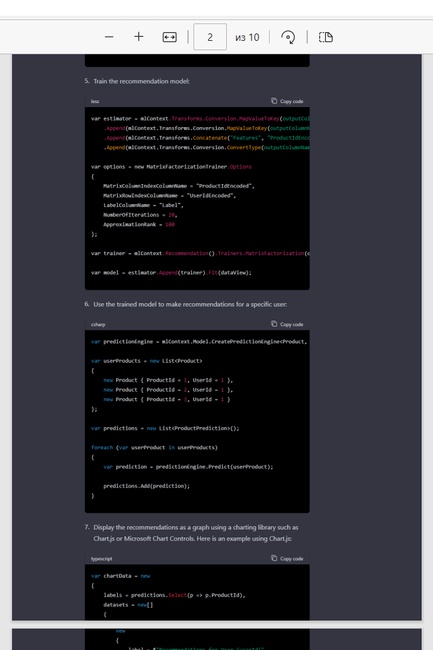Fit the page to width
Viewport: 433px width, 650px height.
click(169, 37)
